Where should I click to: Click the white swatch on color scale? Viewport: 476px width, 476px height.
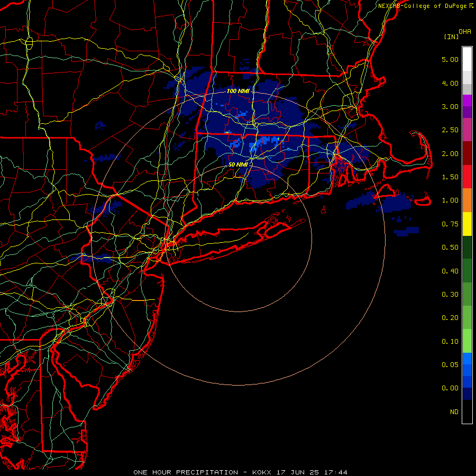467,59
